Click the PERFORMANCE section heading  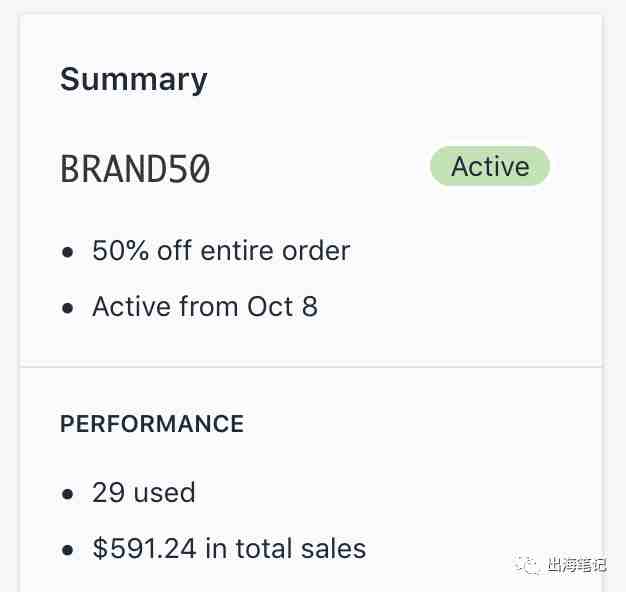point(152,424)
